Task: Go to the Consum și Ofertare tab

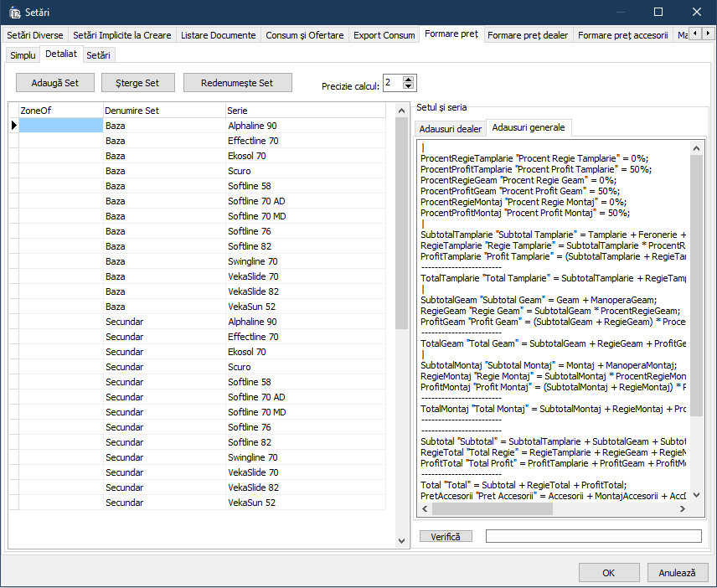Action: (x=304, y=35)
